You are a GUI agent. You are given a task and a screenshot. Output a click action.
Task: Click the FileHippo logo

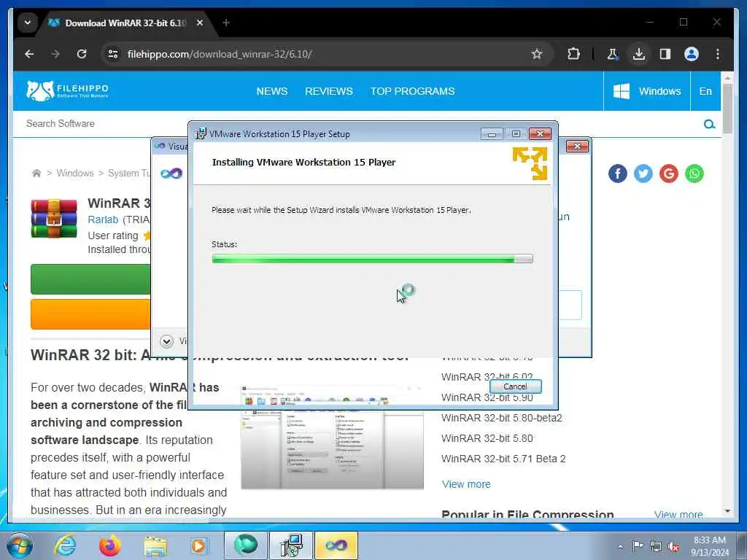click(67, 90)
